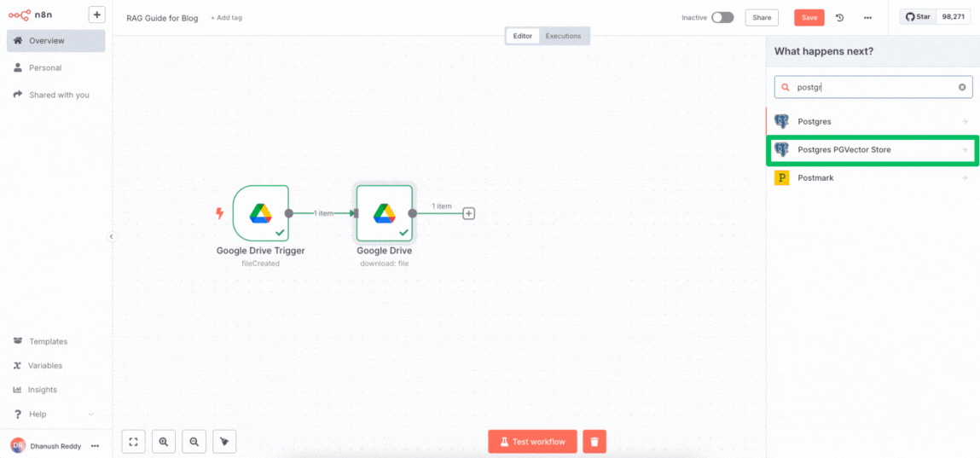Toggle the workflow Inactive switch

tap(722, 18)
